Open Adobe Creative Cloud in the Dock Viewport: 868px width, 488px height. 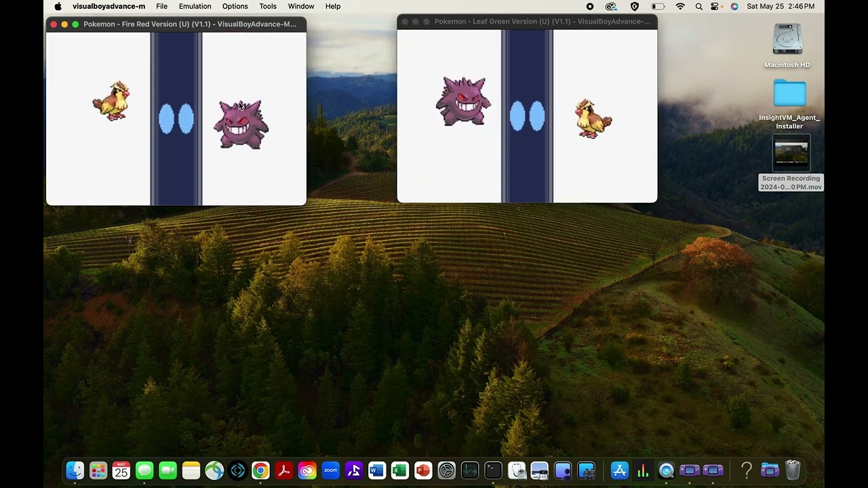(307, 470)
